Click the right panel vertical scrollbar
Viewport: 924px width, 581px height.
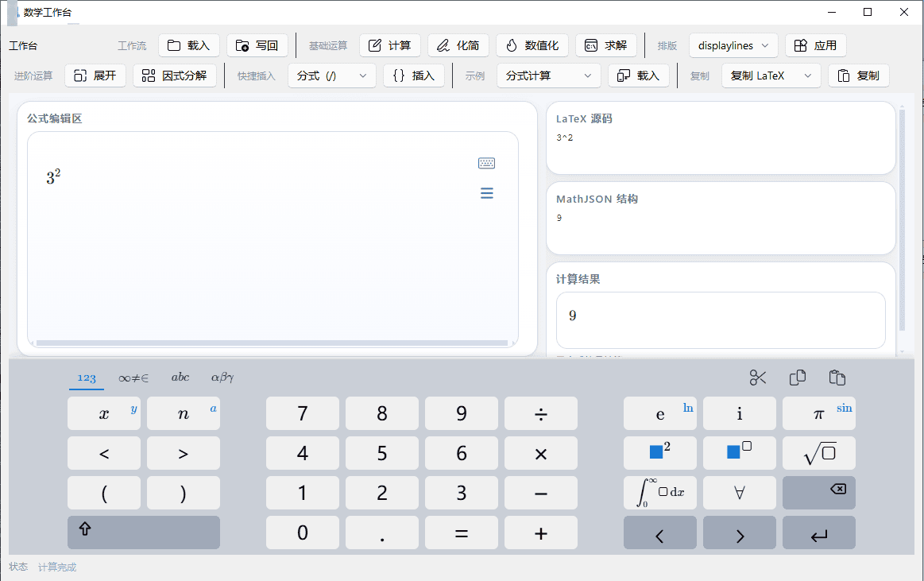pos(902,219)
